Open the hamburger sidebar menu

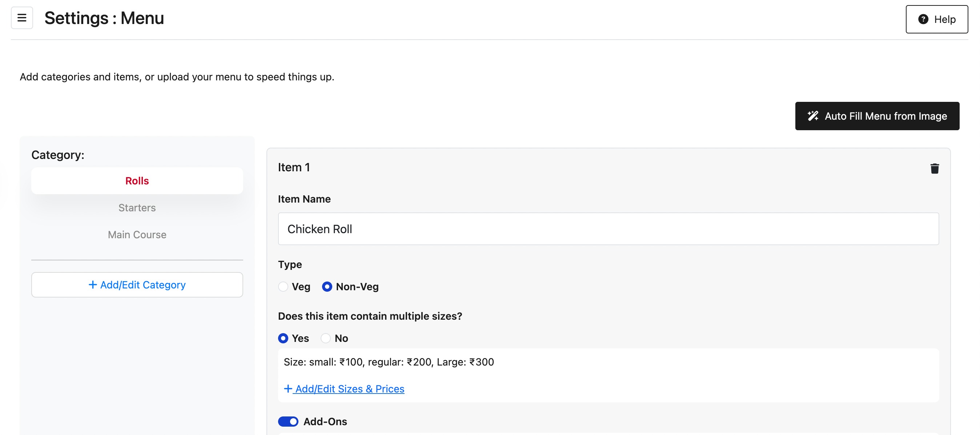(x=22, y=18)
